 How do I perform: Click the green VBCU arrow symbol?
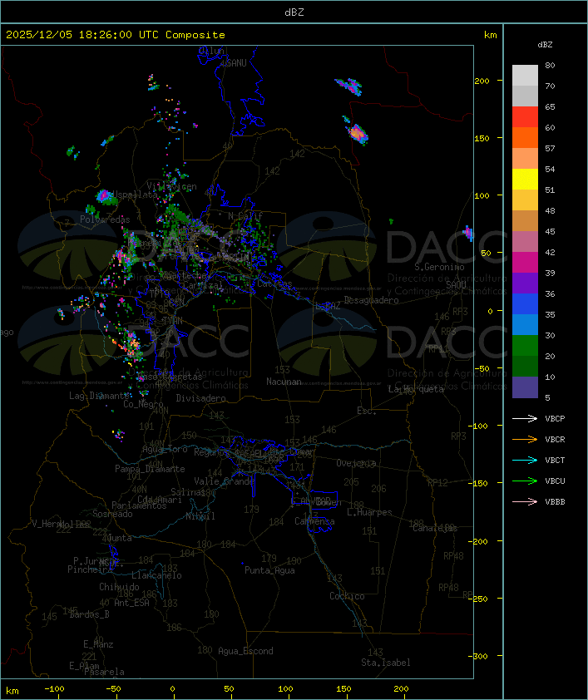pyautogui.click(x=525, y=481)
